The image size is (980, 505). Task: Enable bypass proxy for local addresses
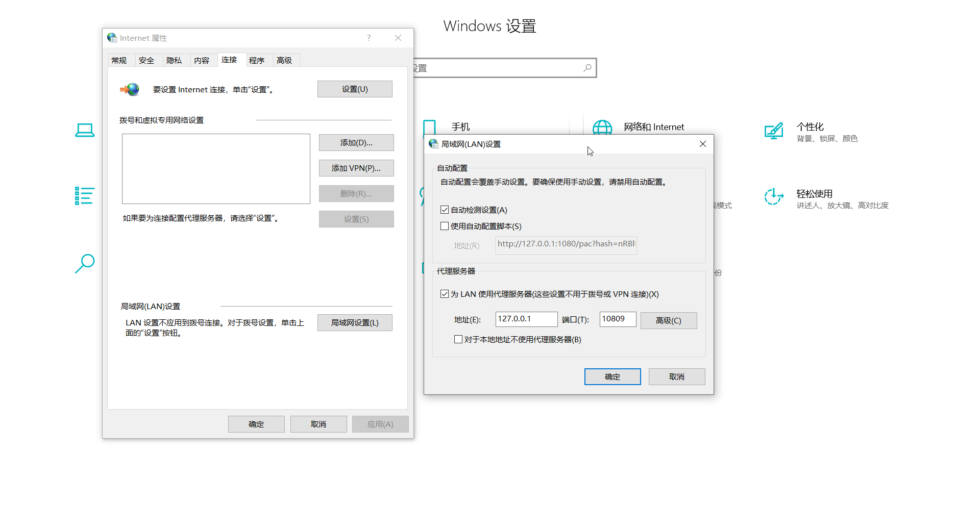[x=458, y=339]
